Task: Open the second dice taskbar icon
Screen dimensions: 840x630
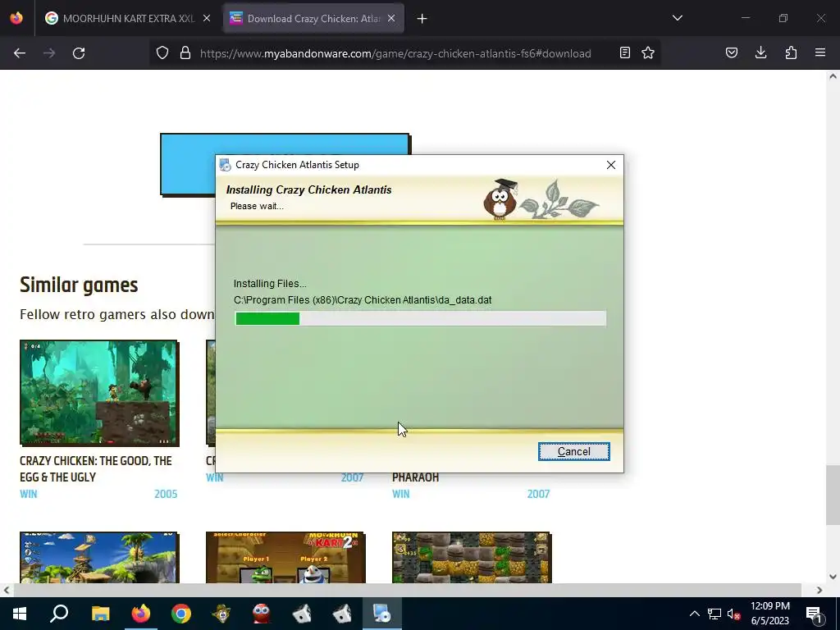Action: (342, 614)
